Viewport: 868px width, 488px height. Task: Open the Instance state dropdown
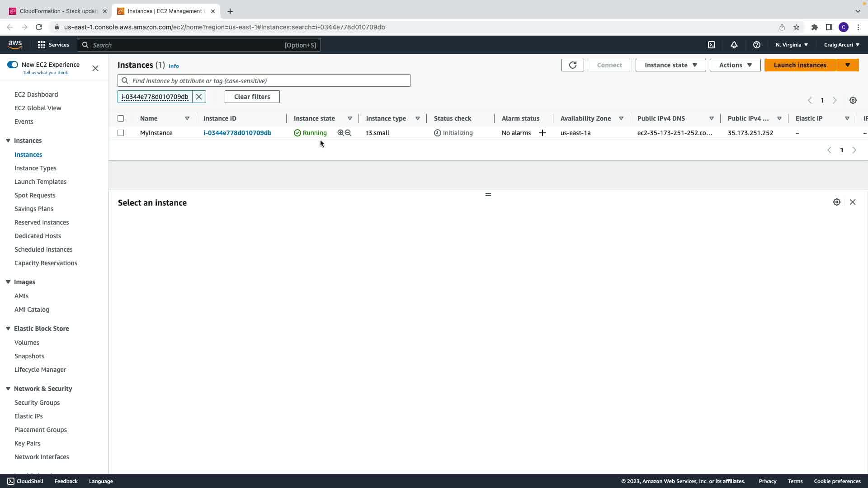pyautogui.click(x=670, y=65)
